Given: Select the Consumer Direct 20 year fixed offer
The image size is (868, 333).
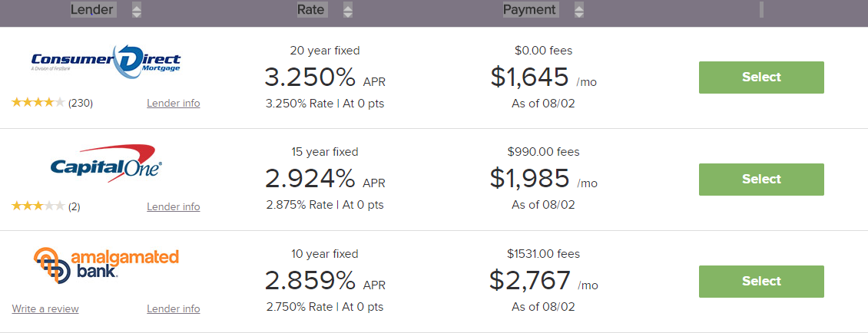Looking at the screenshot, I should point(760,77).
